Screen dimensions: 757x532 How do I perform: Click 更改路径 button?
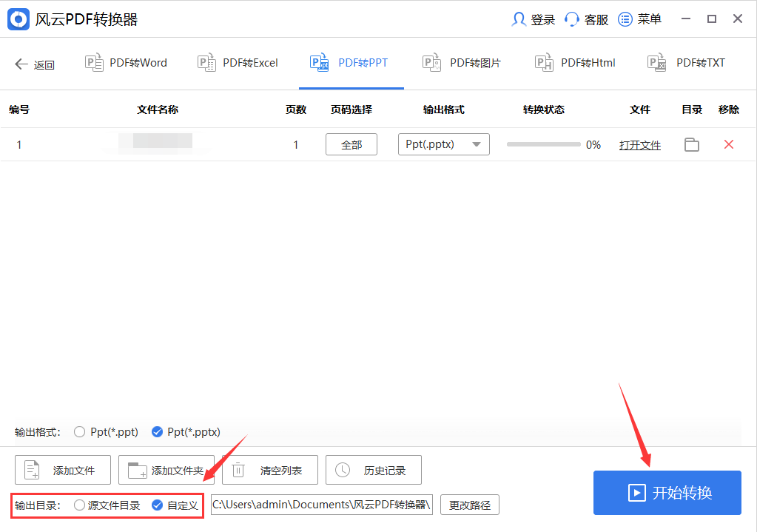pos(470,505)
